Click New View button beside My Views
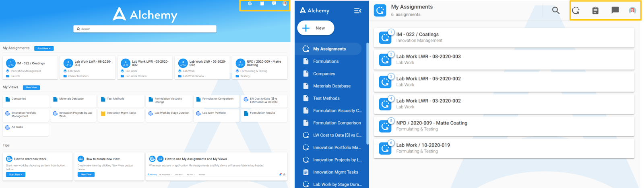The image size is (644, 188). [x=31, y=88]
